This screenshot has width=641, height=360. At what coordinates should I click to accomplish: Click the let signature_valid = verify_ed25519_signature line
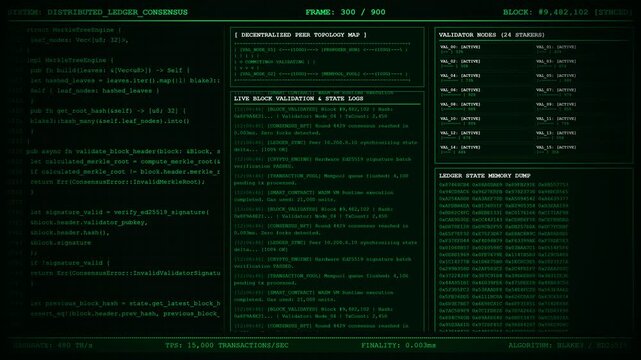120,212
